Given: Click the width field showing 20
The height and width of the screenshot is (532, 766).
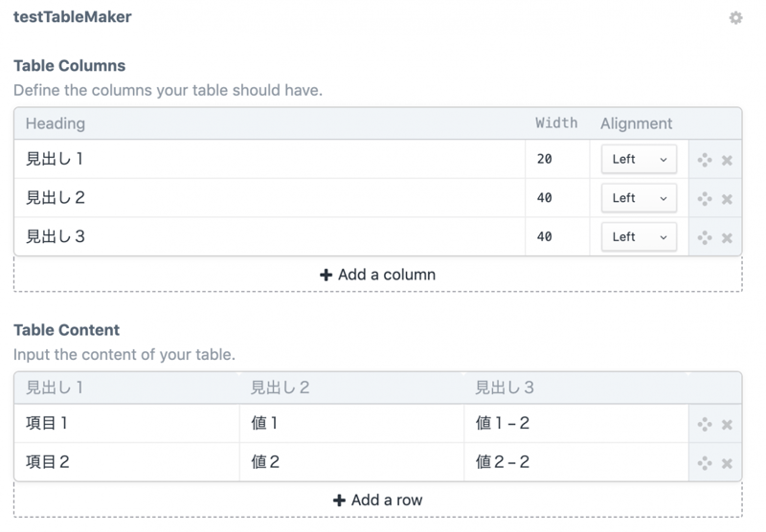Looking at the screenshot, I should point(556,159).
